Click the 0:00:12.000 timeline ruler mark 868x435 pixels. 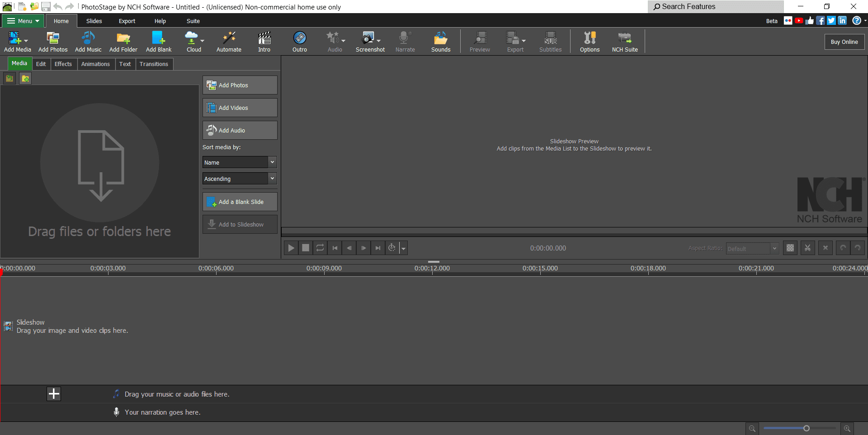pyautogui.click(x=432, y=268)
